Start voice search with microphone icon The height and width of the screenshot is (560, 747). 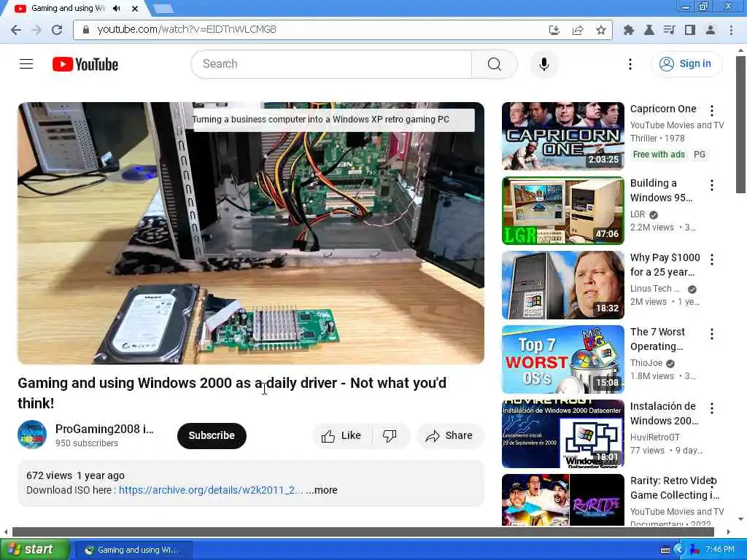coord(544,64)
